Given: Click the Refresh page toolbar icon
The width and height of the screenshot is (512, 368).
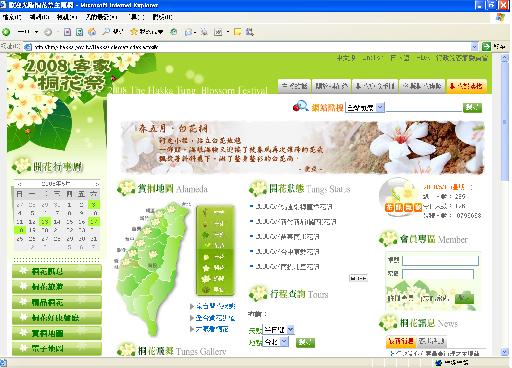Looking at the screenshot, I should (x=79, y=32).
